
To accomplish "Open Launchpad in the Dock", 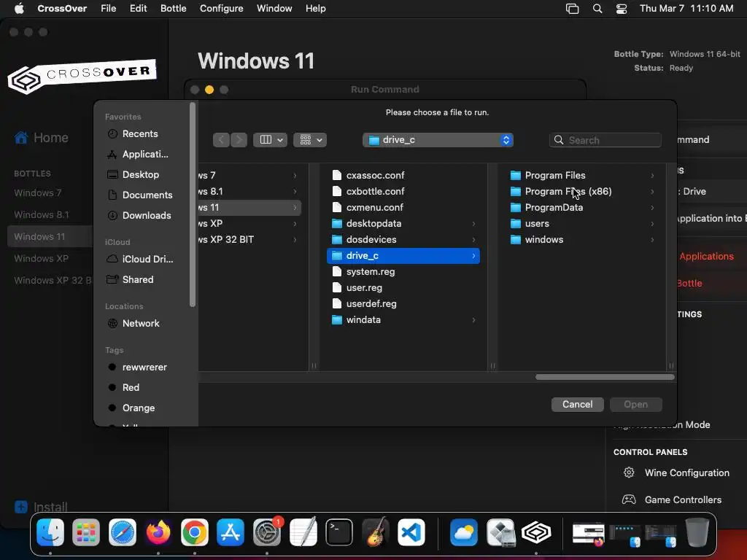I will [86, 532].
